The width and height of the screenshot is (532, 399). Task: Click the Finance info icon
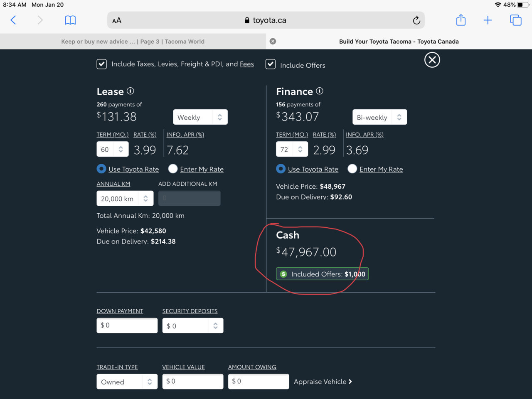[320, 91]
